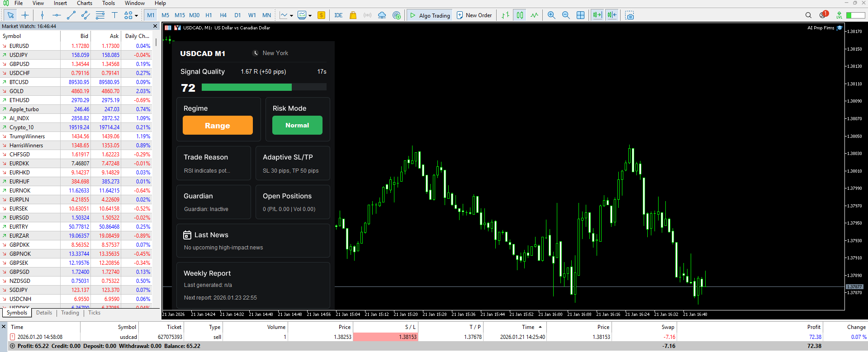Click the highlighted S/L cell 1.38153

click(385, 337)
